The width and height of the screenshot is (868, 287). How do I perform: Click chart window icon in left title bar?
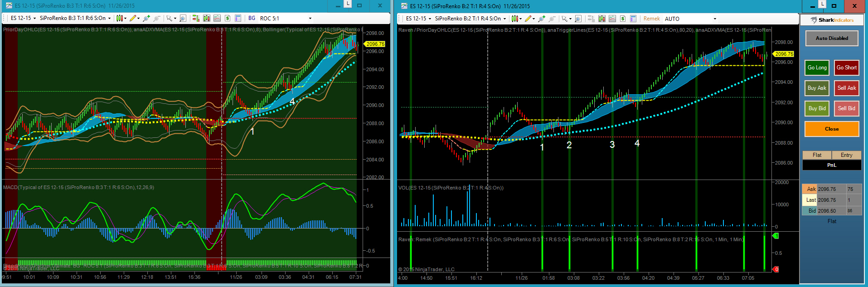(x=9, y=6)
